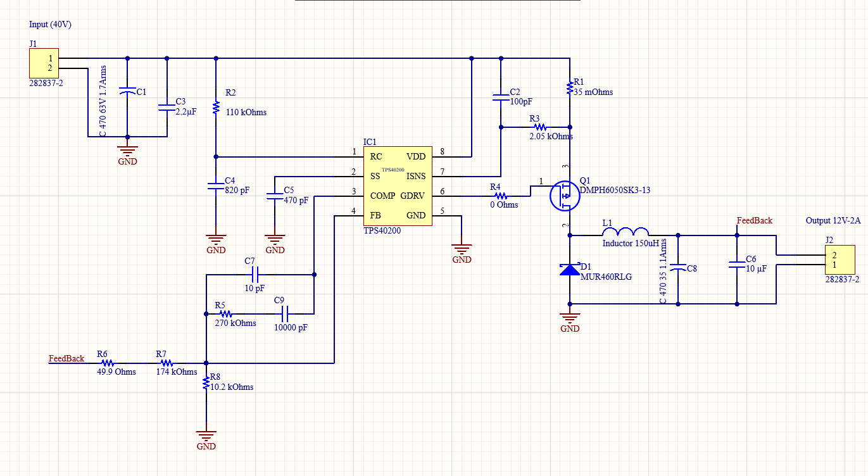Select the "270 kOhms" value text
The width and height of the screenshot is (868, 476).
[x=236, y=323]
